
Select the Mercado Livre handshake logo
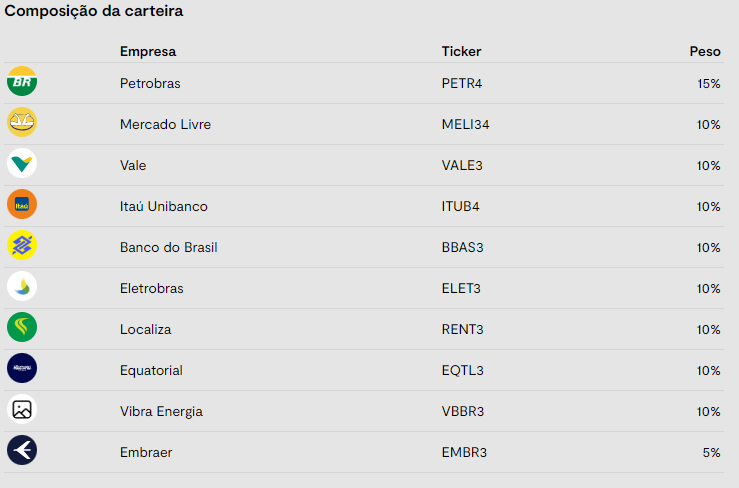pyautogui.click(x=22, y=122)
